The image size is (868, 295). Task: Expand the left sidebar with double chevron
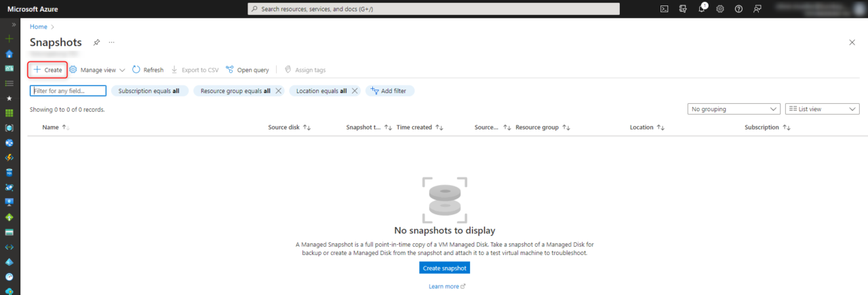(x=14, y=24)
